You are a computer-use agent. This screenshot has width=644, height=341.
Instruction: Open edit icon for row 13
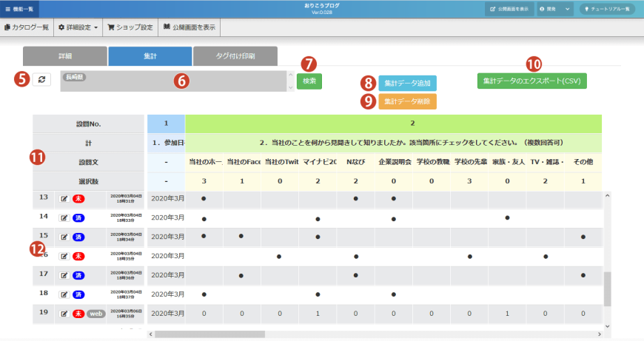[64, 198]
